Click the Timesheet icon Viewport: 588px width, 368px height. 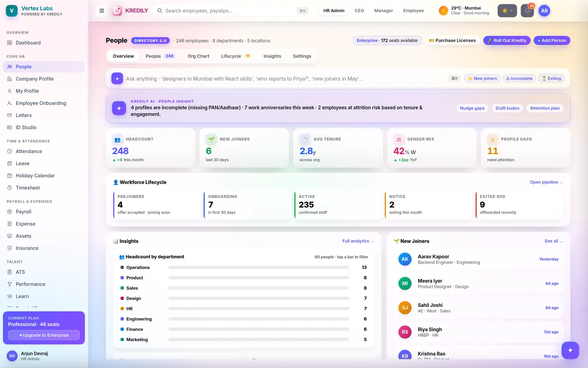pos(10,188)
